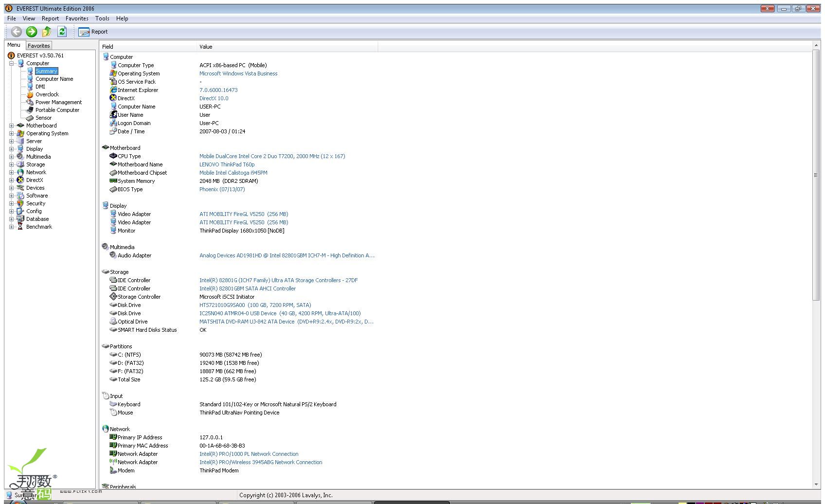Select the SMART Hard Disks Status row
The height and width of the screenshot is (504, 825).
(238, 330)
